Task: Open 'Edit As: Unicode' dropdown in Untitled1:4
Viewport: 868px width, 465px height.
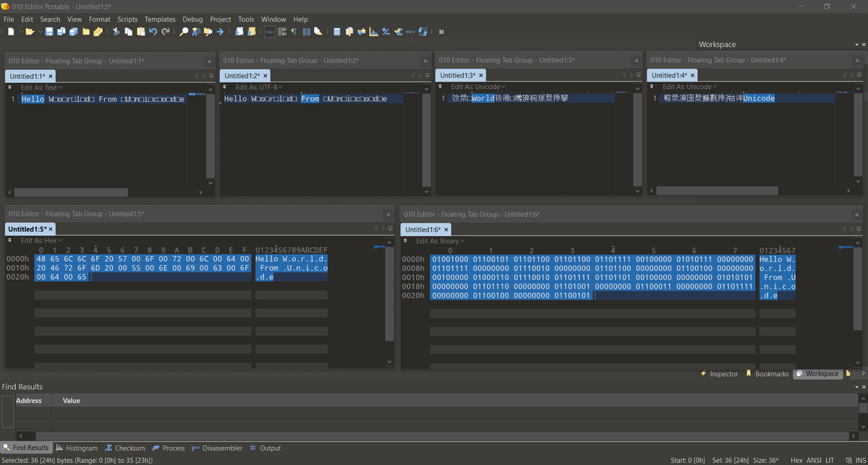Action: [x=689, y=87]
